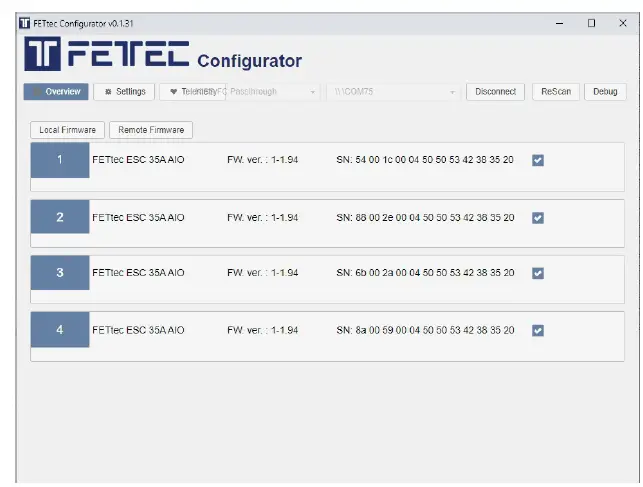Close the FETtec Configurator window

point(622,23)
